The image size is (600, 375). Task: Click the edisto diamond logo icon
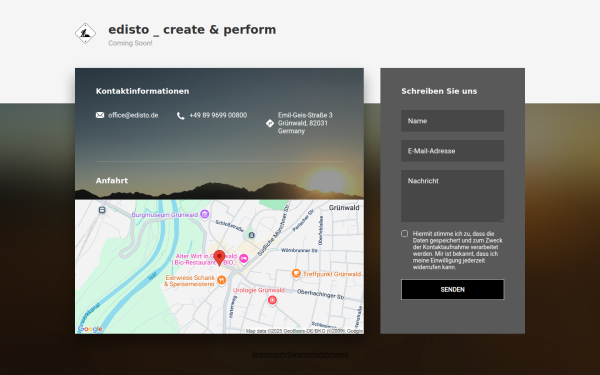click(x=85, y=33)
